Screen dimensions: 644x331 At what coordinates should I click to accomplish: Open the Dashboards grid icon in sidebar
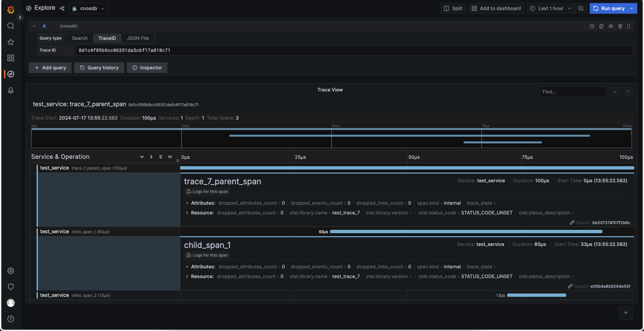point(11,58)
